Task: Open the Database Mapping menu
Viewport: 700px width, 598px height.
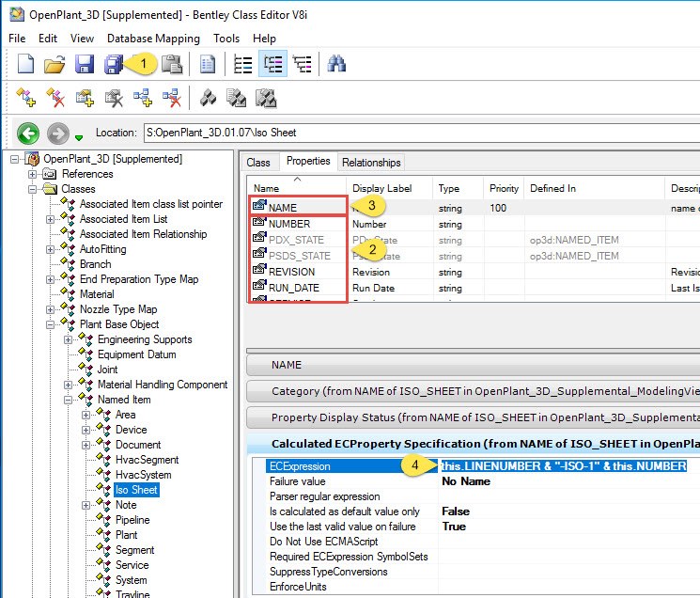Action: point(153,39)
